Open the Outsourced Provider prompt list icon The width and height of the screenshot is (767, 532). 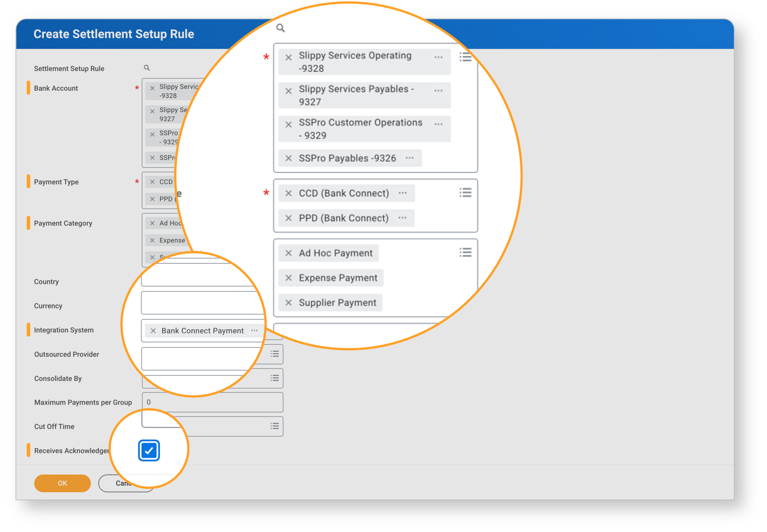click(274, 354)
